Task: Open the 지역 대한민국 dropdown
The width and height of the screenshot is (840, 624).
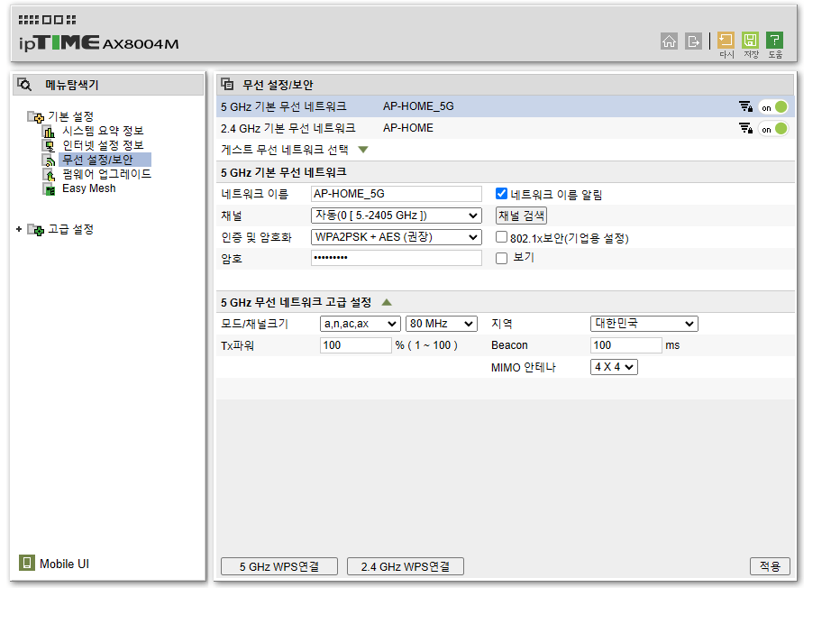Action: [x=644, y=324]
